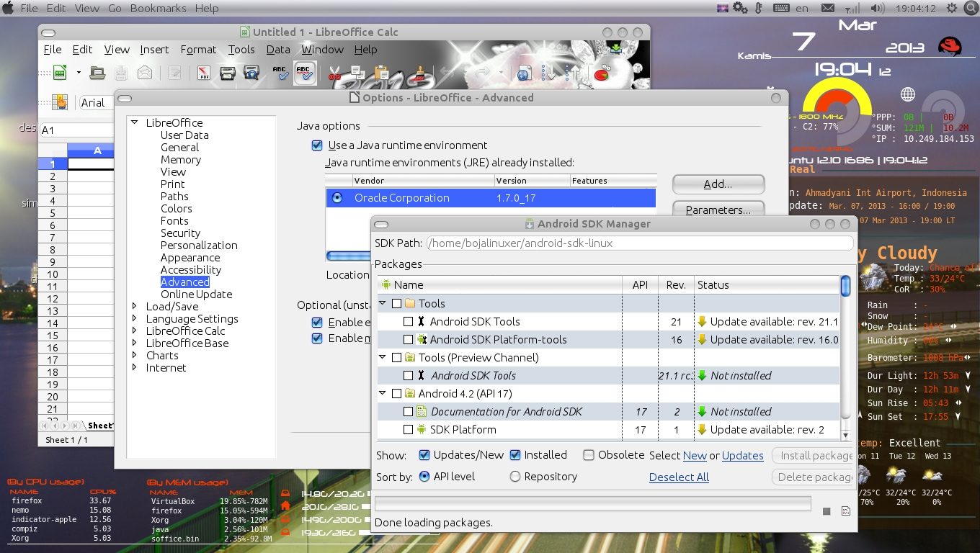Open the mail envelope indicator in top panel
Viewport: 980px width, 553px height.
tap(827, 9)
